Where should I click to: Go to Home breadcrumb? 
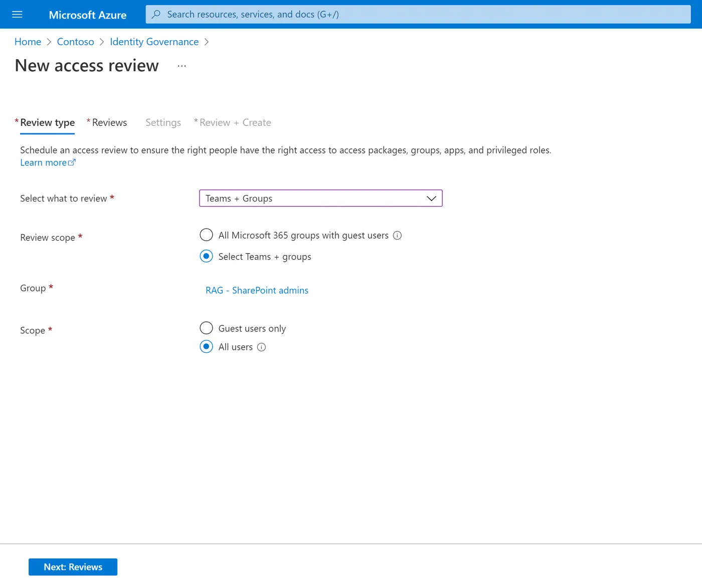click(28, 42)
